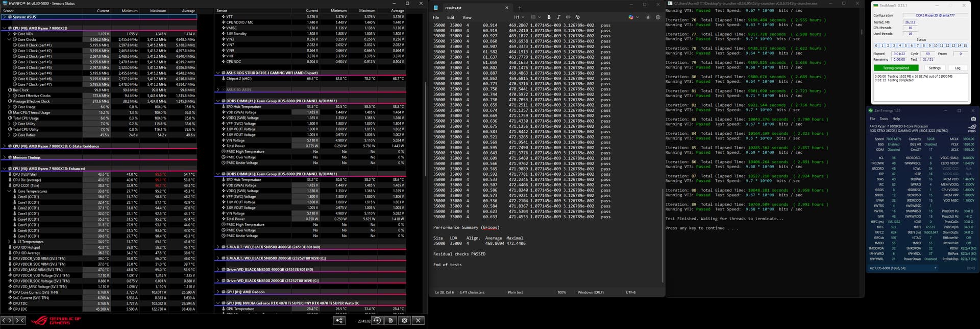This screenshot has height=329, width=980.
Task: Click the y-cruncher console title icon
Action: point(670,3)
